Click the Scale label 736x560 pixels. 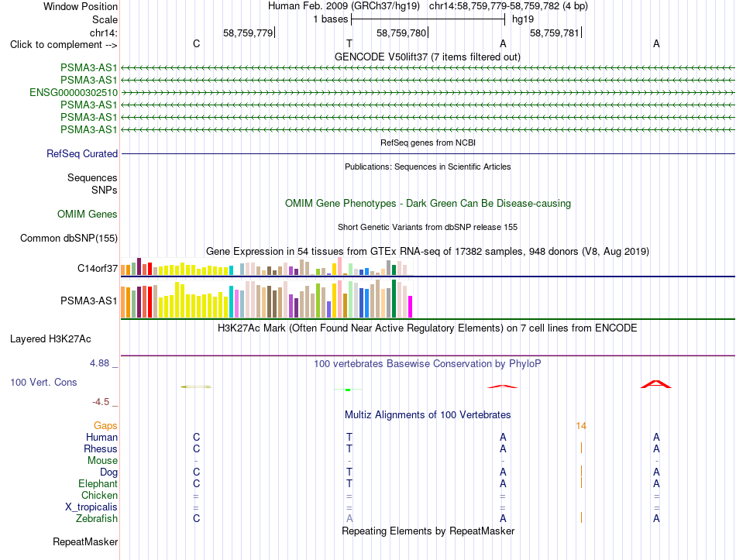tap(105, 19)
